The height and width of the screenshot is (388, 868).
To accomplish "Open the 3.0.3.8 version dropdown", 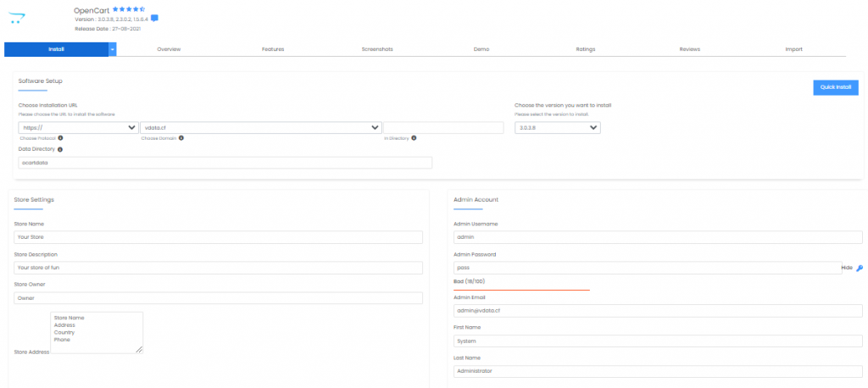I will point(558,128).
